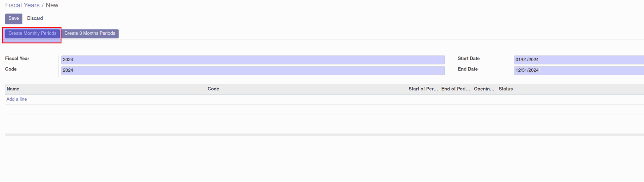
Task: Click the Fiscal Year field label
Action: click(17, 59)
